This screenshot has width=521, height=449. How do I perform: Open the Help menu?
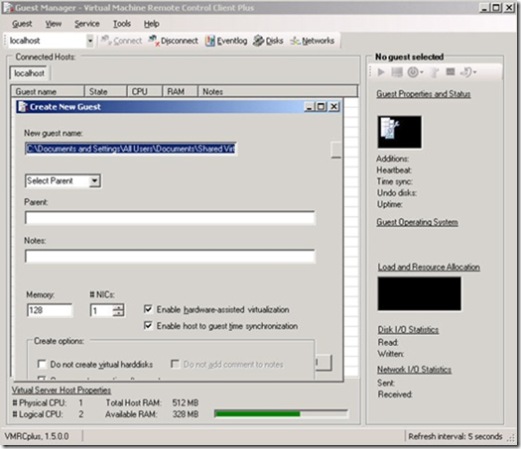click(151, 24)
